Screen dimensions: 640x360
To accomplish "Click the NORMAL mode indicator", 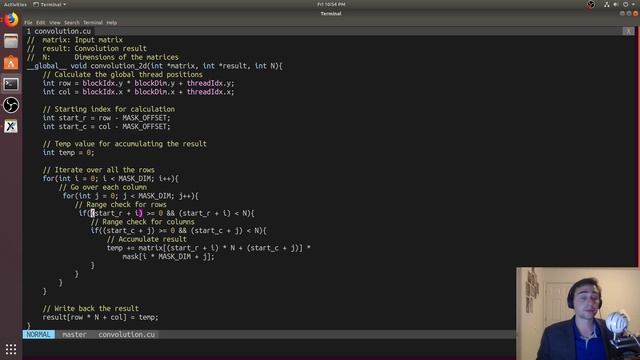I will (39, 334).
